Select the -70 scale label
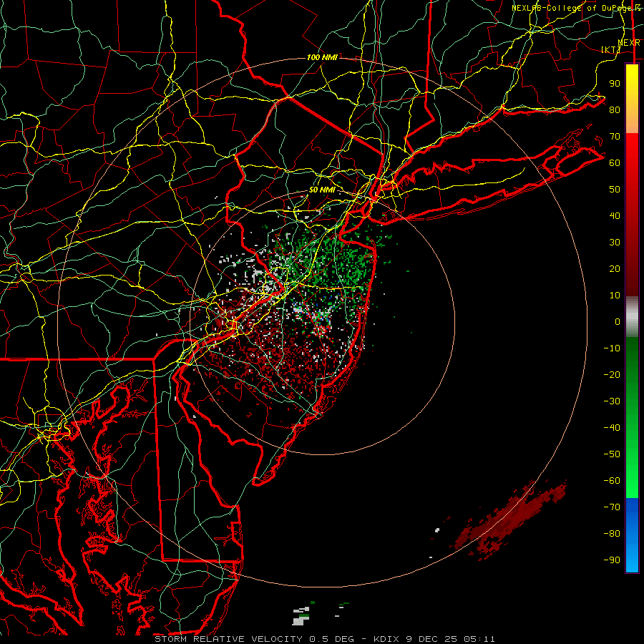 [x=612, y=507]
